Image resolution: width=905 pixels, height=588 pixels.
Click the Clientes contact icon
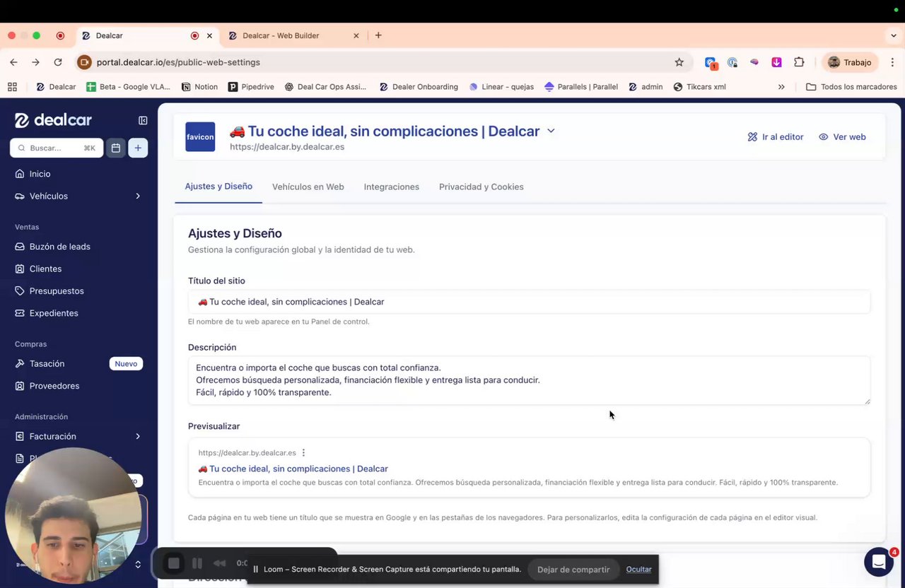point(20,269)
